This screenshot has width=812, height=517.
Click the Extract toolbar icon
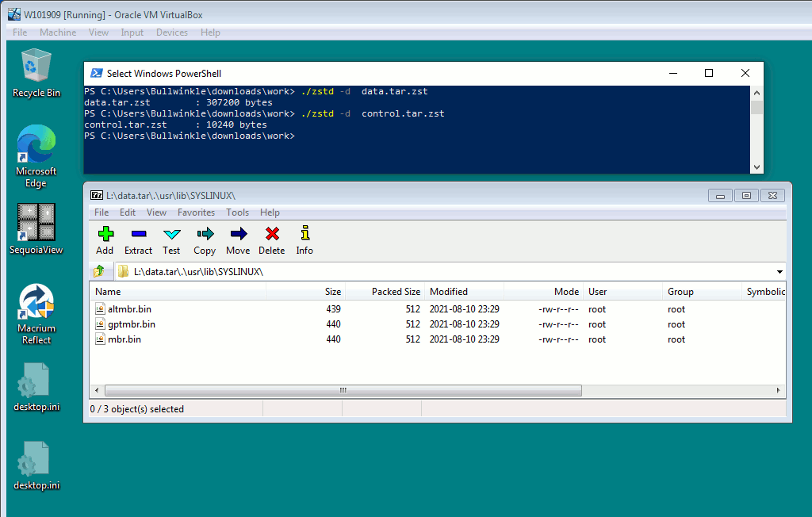point(138,234)
